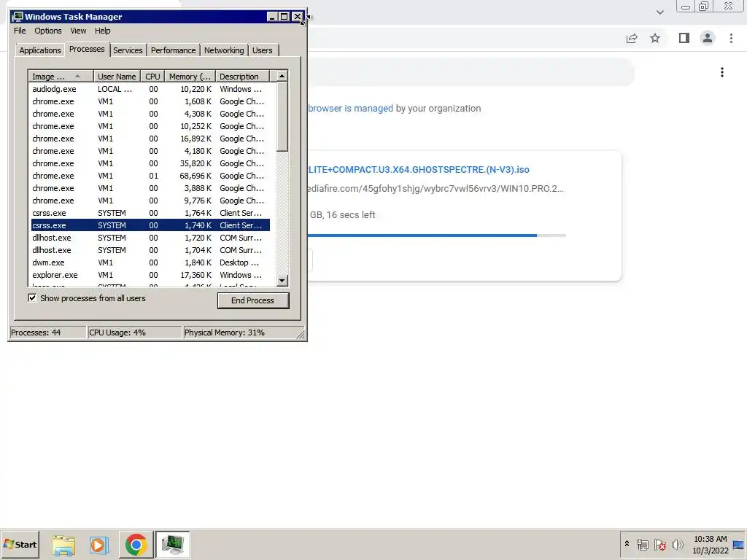Open Windows Explorer from the taskbar

(63, 545)
